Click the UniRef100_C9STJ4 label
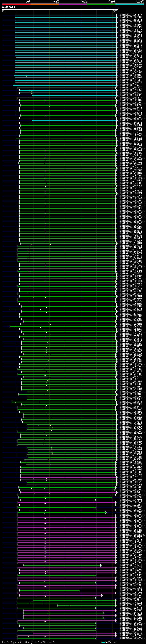Screen dimensions: 146x644 [131, 402]
